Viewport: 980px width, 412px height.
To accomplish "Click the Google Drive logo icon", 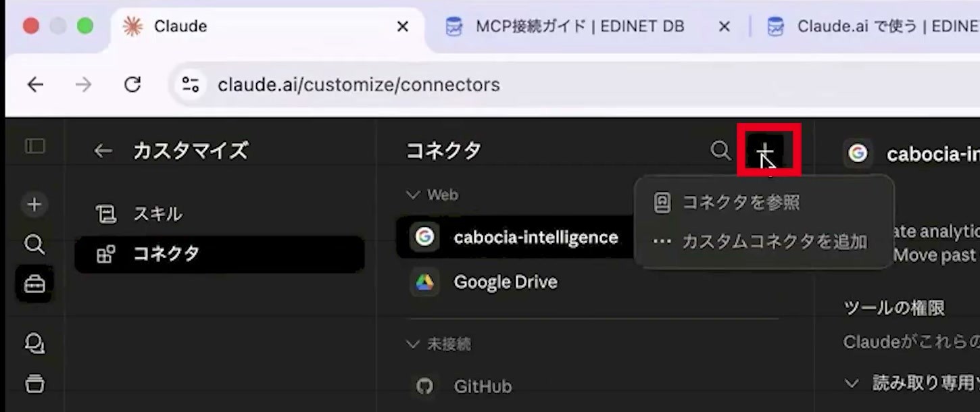I will coord(424,282).
